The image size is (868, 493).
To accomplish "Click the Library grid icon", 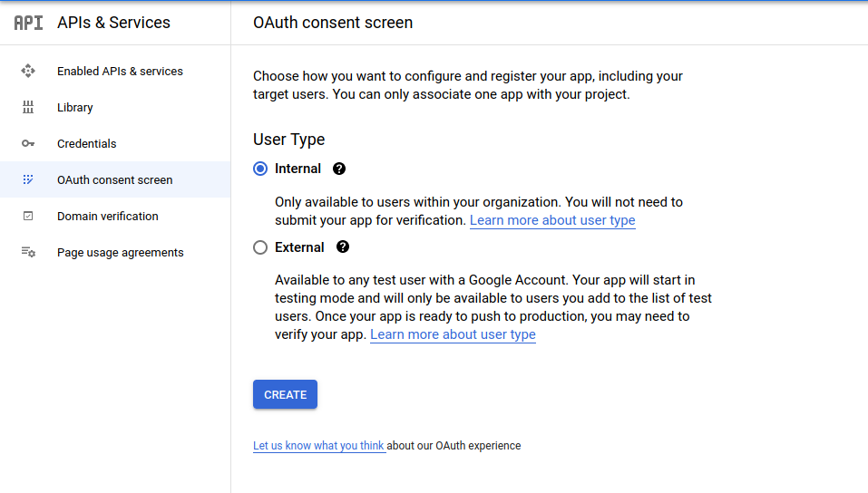I will (28, 107).
